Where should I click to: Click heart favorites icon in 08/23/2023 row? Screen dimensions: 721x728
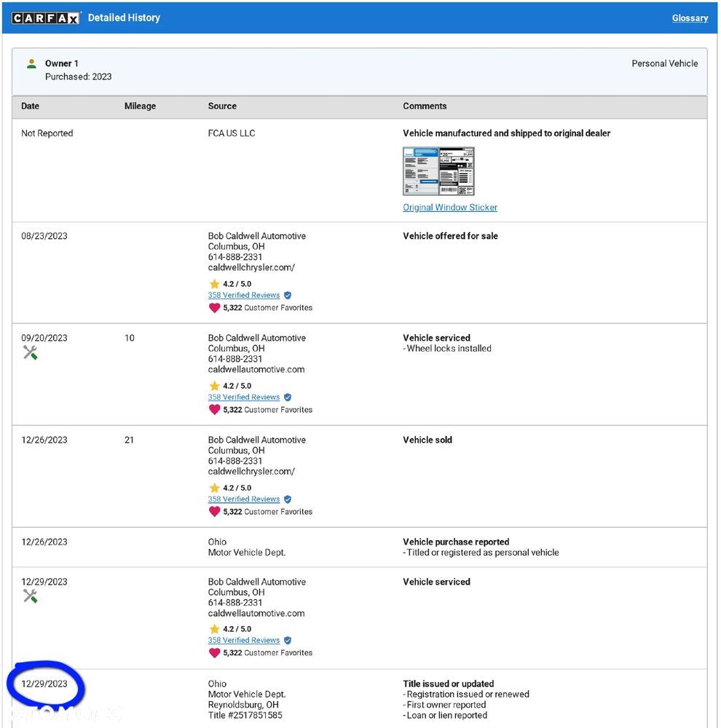click(x=214, y=308)
